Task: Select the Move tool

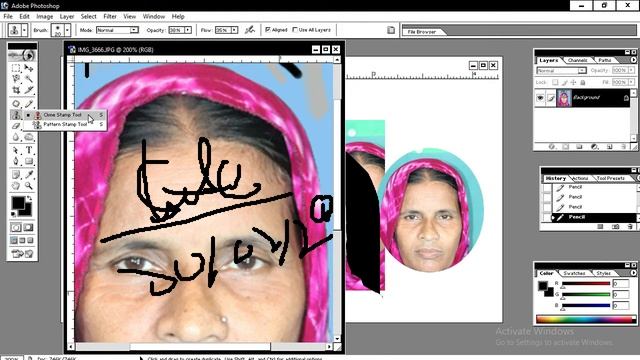Action: (29, 68)
